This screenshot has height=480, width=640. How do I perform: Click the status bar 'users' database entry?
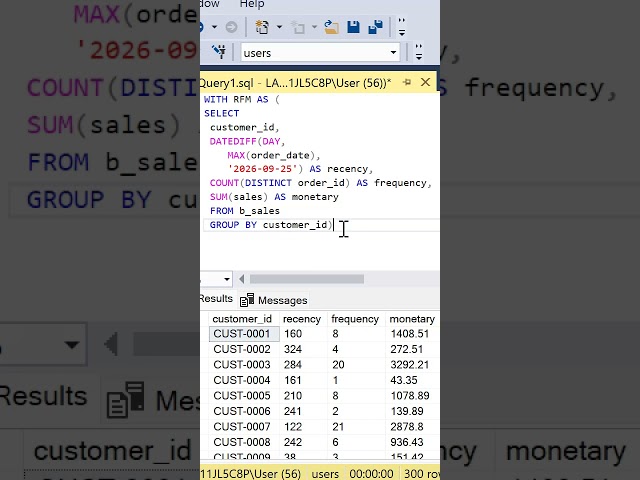click(x=325, y=474)
